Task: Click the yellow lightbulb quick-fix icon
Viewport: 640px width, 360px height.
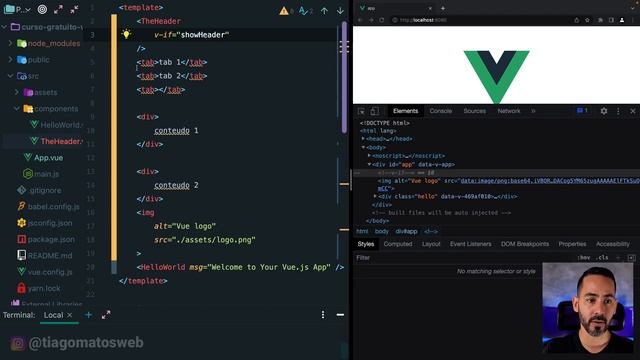Action: click(x=127, y=34)
